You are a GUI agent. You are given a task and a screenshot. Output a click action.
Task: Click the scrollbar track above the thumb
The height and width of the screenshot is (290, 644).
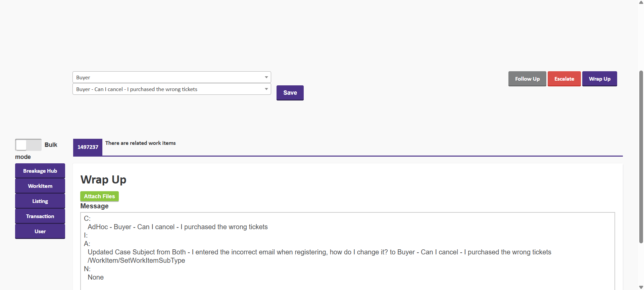[641, 37]
